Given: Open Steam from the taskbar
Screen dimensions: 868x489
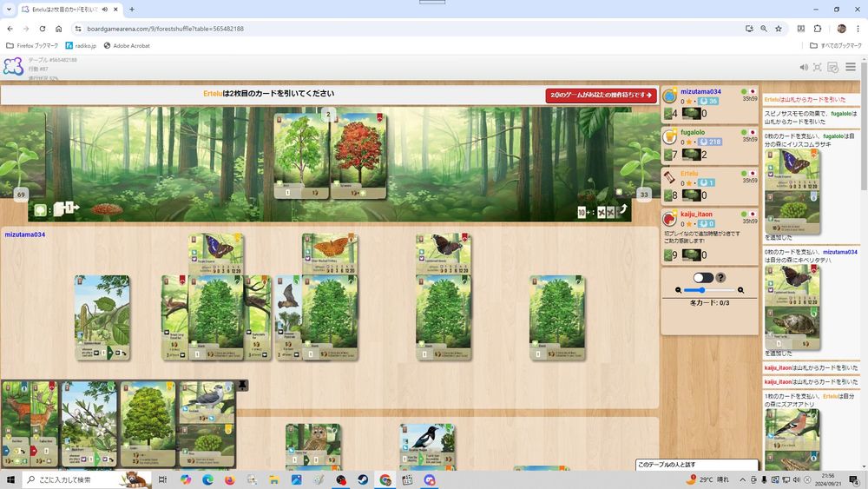Looking at the screenshot, I should point(363,479).
